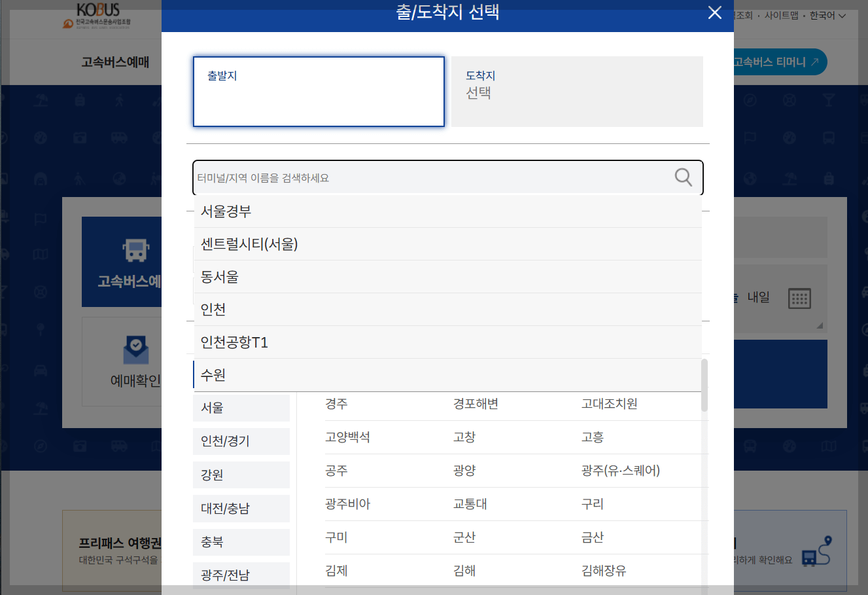Pick the 고양백석 terminal
Screen dimensions: 868x595
[347, 437]
